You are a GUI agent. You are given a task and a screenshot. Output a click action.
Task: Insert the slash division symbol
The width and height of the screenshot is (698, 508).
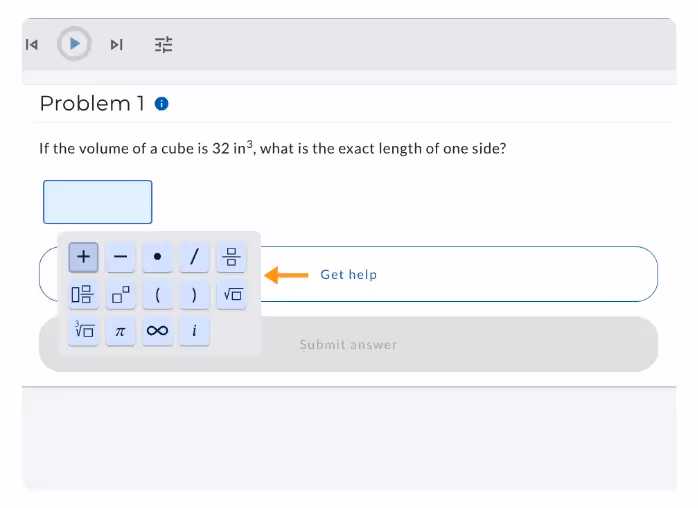(194, 257)
